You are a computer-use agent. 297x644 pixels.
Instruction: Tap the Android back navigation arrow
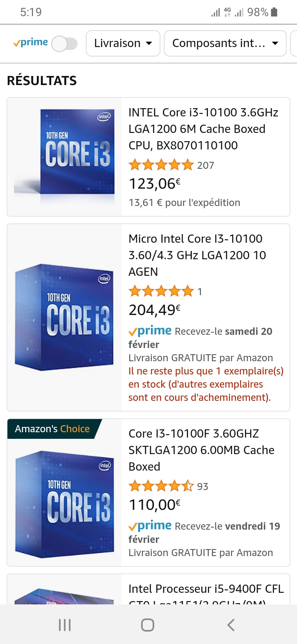coord(231,625)
